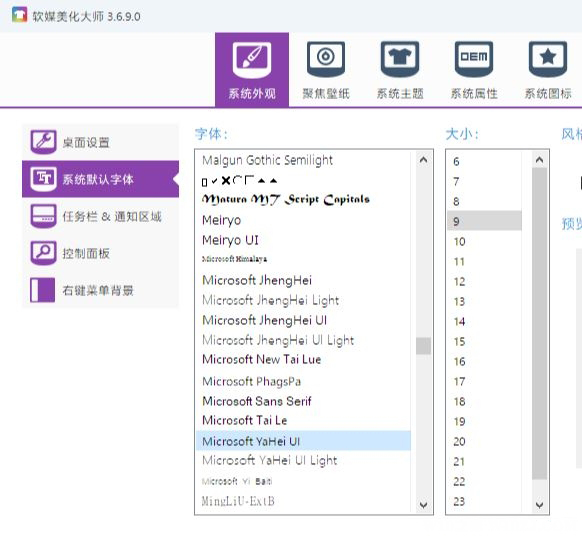This screenshot has height=536, width=582.
Task: Open the 系统主题 t-shirt icon
Action: 400,59
